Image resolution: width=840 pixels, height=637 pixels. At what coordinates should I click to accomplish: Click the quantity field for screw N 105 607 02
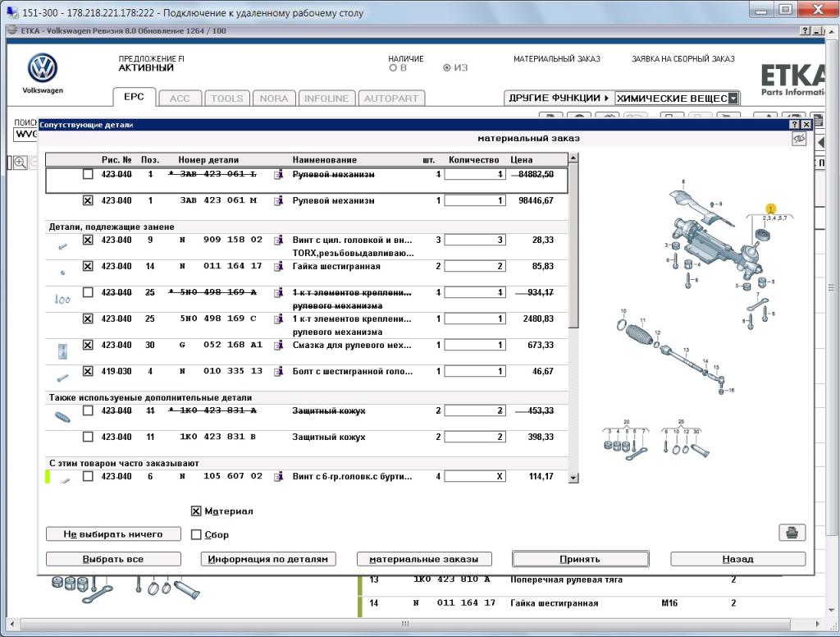pyautogui.click(x=475, y=476)
